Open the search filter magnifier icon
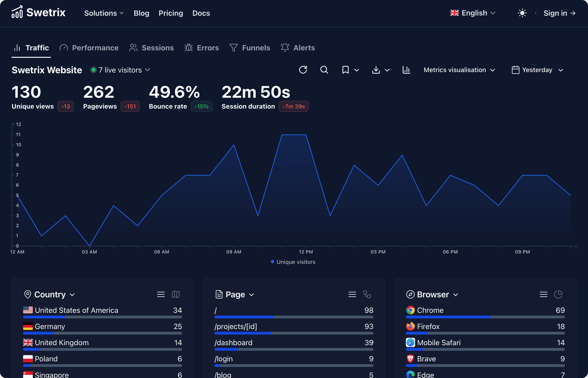 (x=324, y=70)
